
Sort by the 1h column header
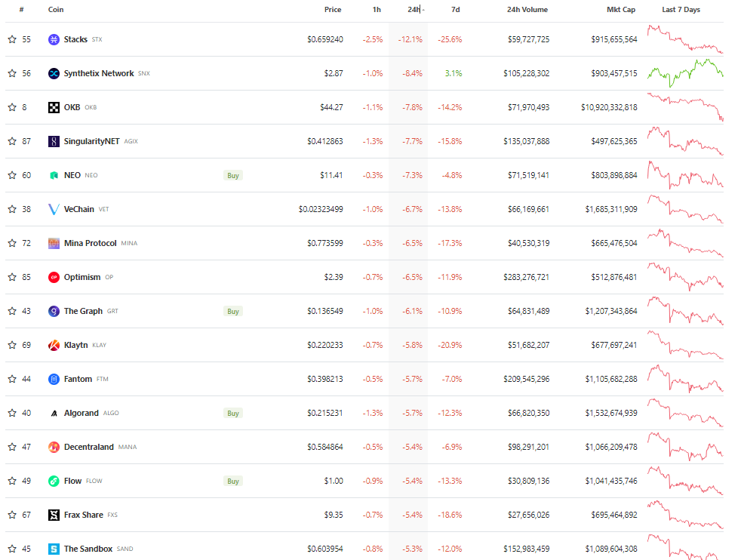[377, 10]
